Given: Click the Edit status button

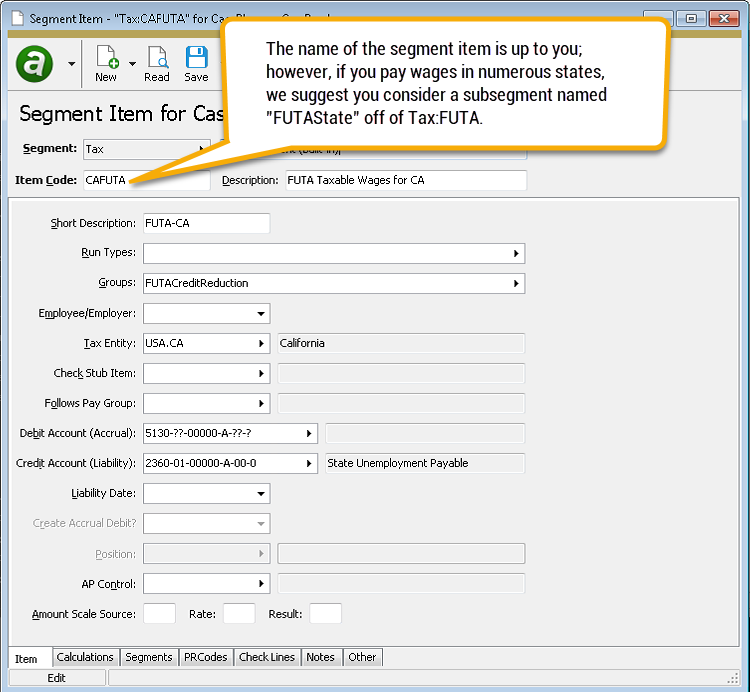Looking at the screenshot, I should point(57,678).
